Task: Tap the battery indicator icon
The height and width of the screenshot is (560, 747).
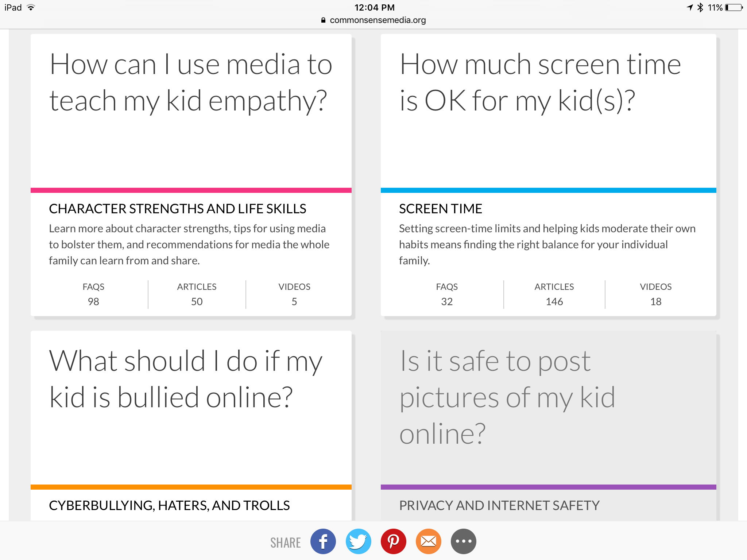Action: (734, 8)
